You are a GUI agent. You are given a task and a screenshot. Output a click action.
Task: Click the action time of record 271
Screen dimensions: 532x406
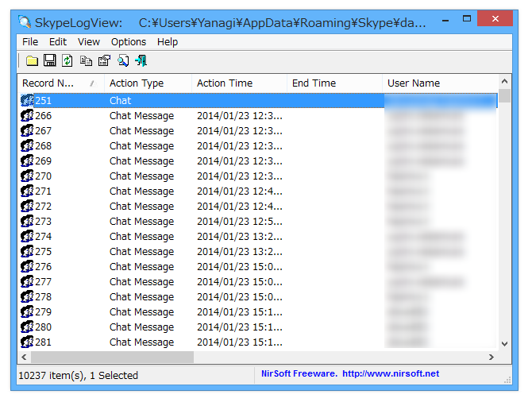[x=240, y=191]
